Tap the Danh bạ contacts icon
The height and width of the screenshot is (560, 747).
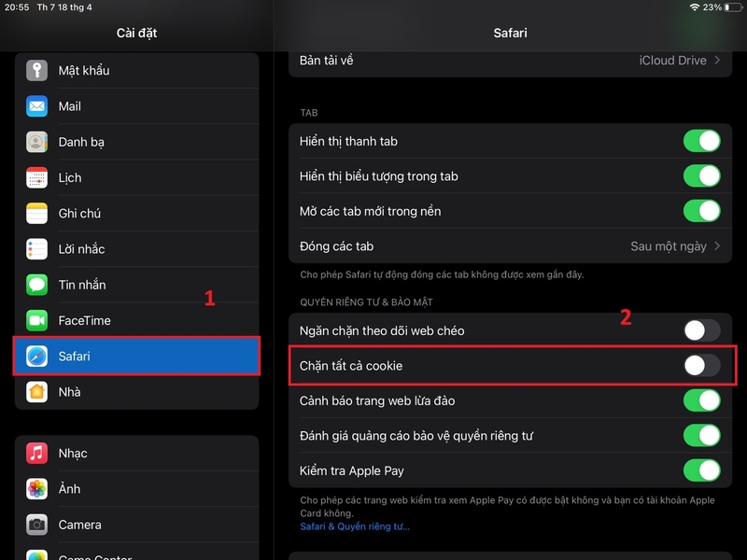coord(36,142)
